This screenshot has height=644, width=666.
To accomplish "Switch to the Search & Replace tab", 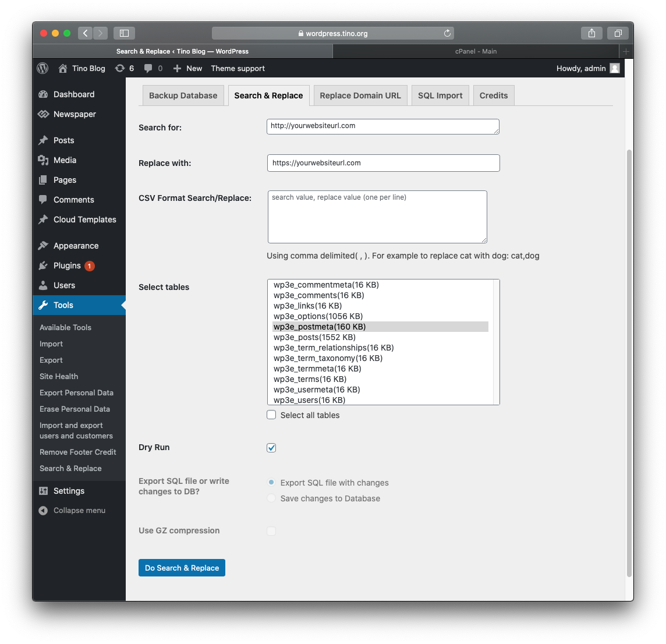I will coord(268,95).
